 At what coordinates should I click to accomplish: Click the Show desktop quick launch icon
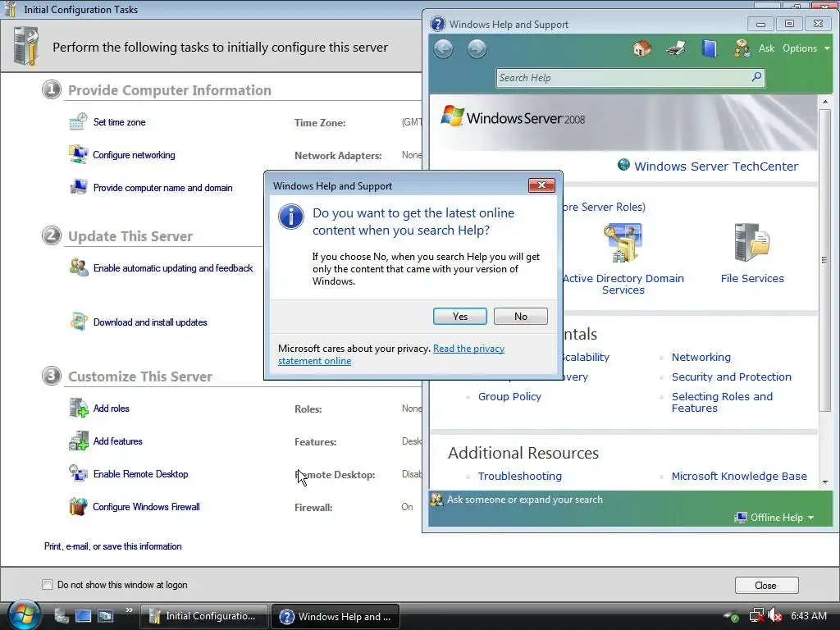point(83,616)
